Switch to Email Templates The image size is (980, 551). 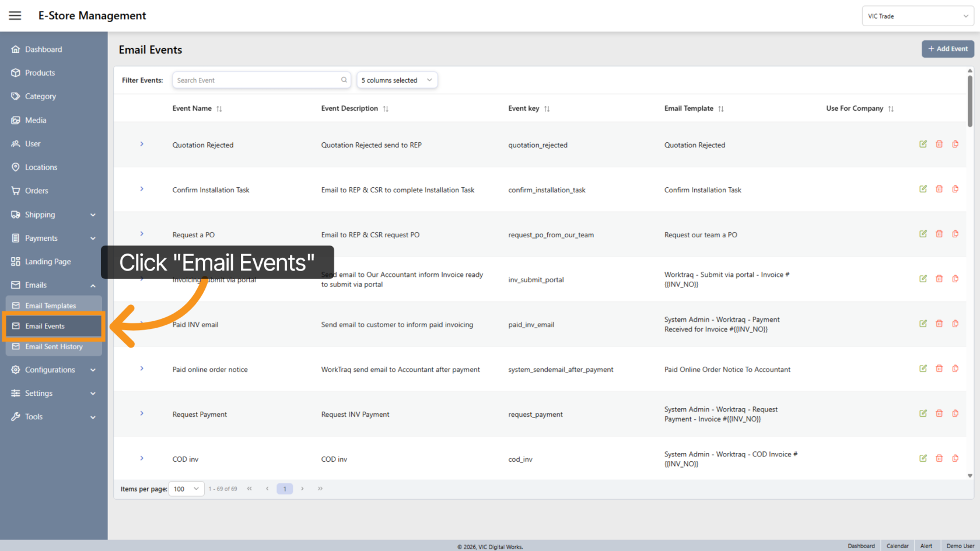(50, 305)
